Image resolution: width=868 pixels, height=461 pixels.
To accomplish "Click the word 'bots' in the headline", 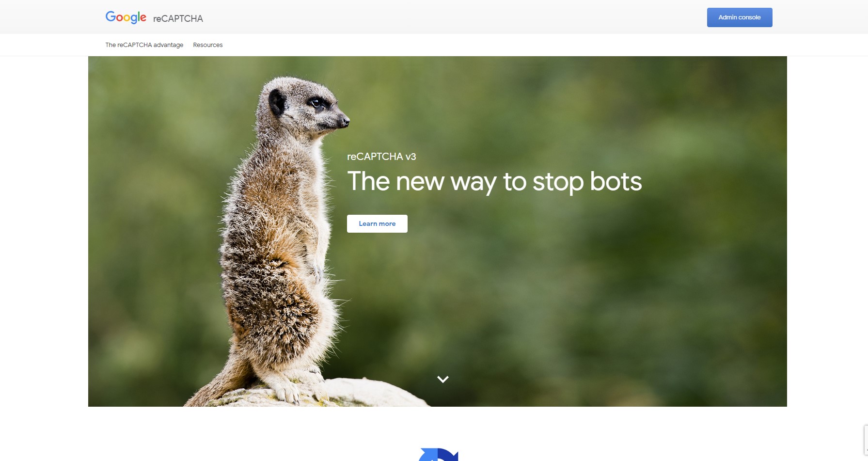I will point(616,181).
